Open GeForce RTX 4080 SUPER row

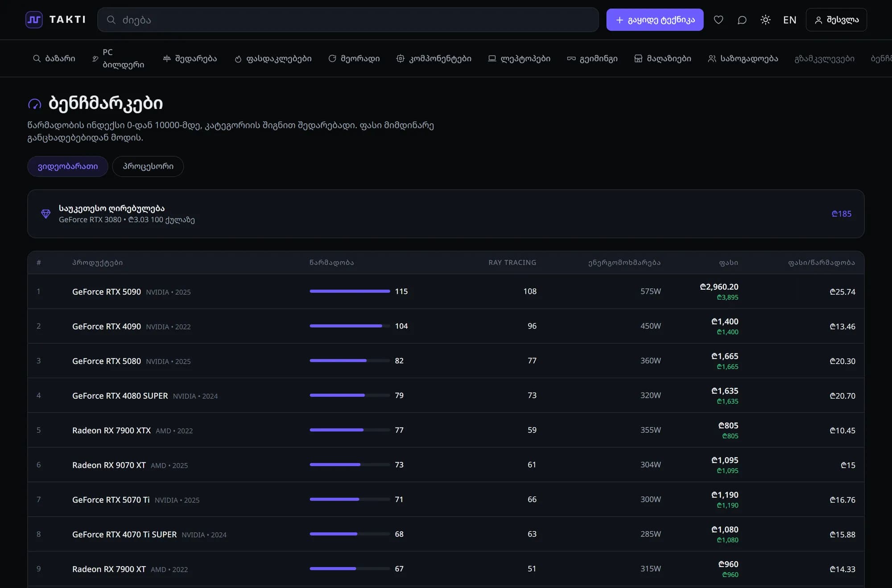point(446,395)
